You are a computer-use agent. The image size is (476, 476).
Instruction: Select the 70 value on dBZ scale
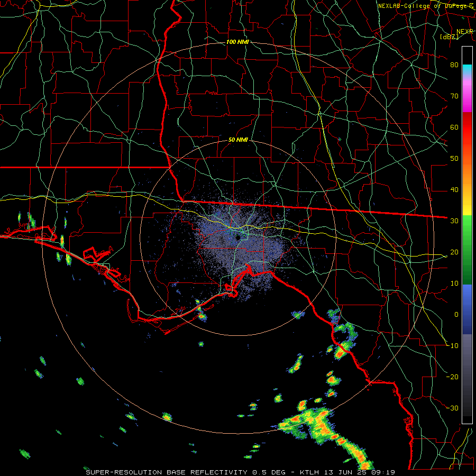[x=454, y=96]
